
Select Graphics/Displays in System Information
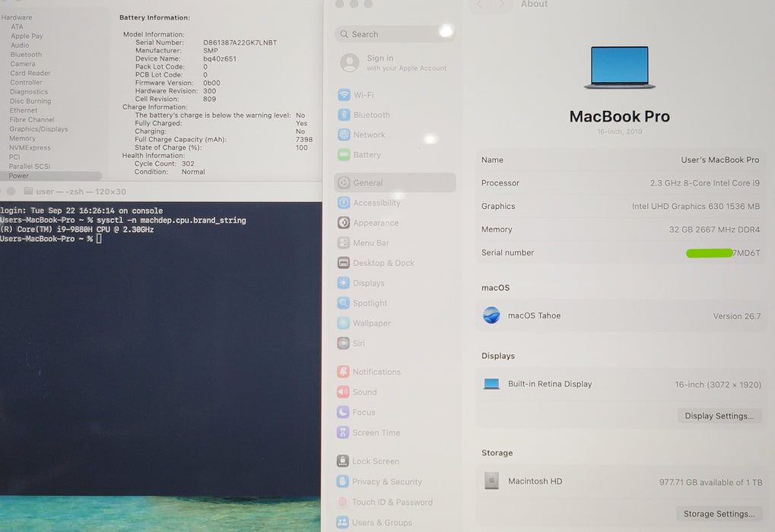(x=39, y=129)
